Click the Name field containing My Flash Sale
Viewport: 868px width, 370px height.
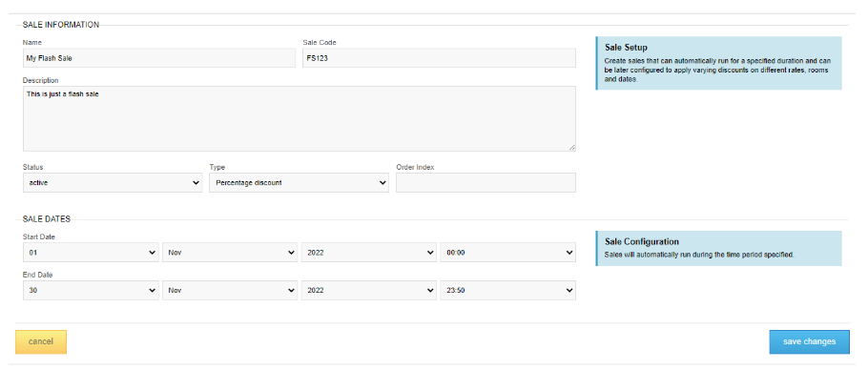(159, 58)
